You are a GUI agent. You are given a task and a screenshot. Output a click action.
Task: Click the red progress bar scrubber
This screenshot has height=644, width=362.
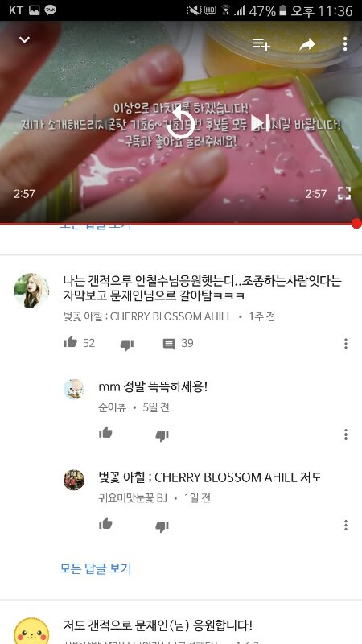point(356,224)
